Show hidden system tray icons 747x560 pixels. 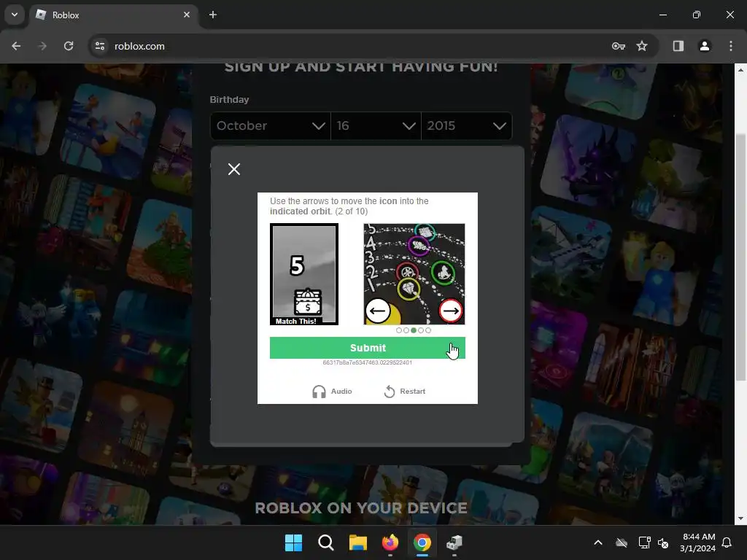598,542
